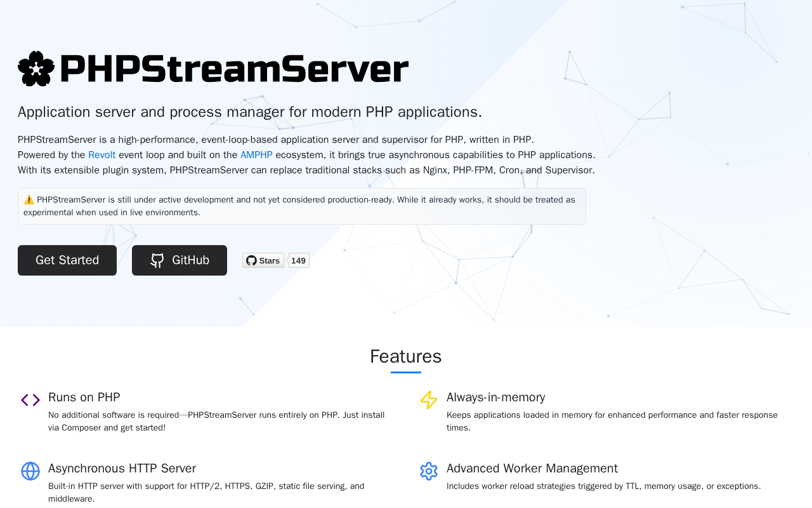Image resolution: width=812 pixels, height=508 pixels.
Task: Click the PHPStreamServer flower logo icon
Action: pos(36,69)
